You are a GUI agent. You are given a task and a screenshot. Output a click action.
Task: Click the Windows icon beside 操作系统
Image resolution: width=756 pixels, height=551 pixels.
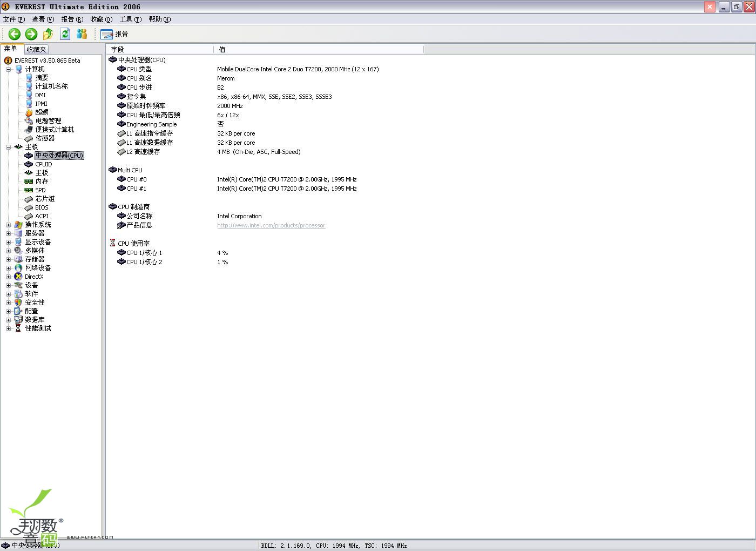[18, 225]
